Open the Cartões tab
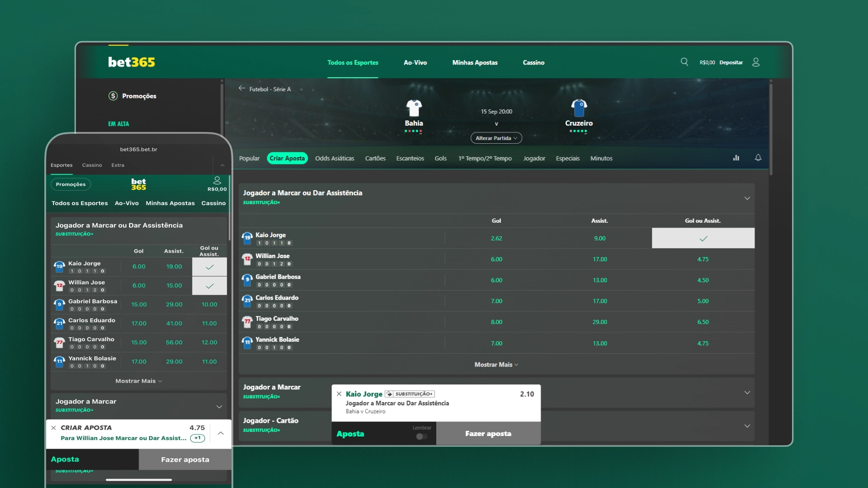868x488 pixels. tap(375, 158)
